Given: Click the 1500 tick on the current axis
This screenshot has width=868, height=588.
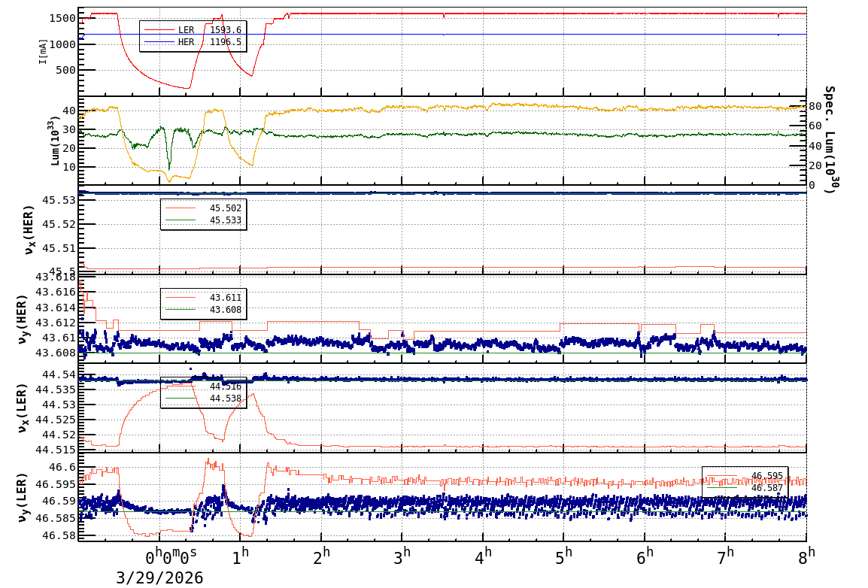Looking at the screenshot, I should click(62, 18).
